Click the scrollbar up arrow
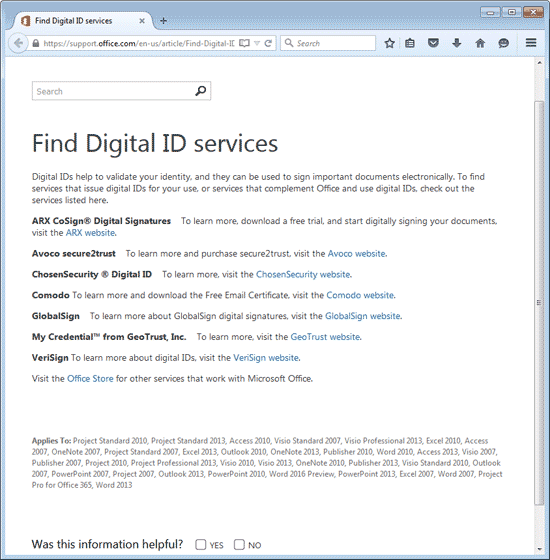Screen dimensions: 550x560 pyautogui.click(x=539, y=63)
